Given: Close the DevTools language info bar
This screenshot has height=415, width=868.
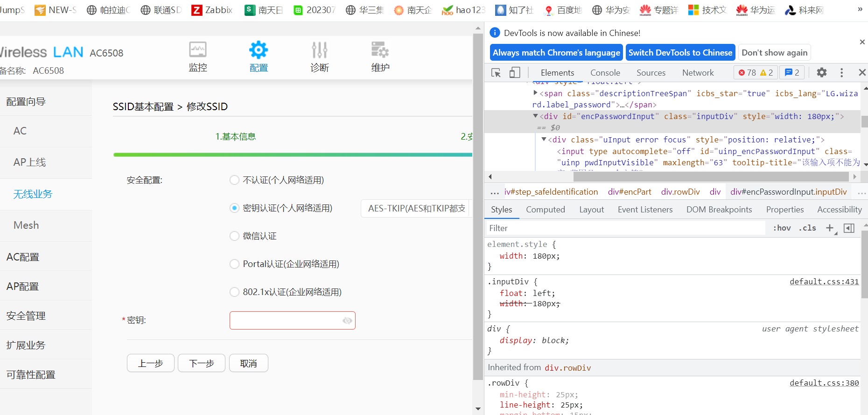Looking at the screenshot, I should pos(862,42).
